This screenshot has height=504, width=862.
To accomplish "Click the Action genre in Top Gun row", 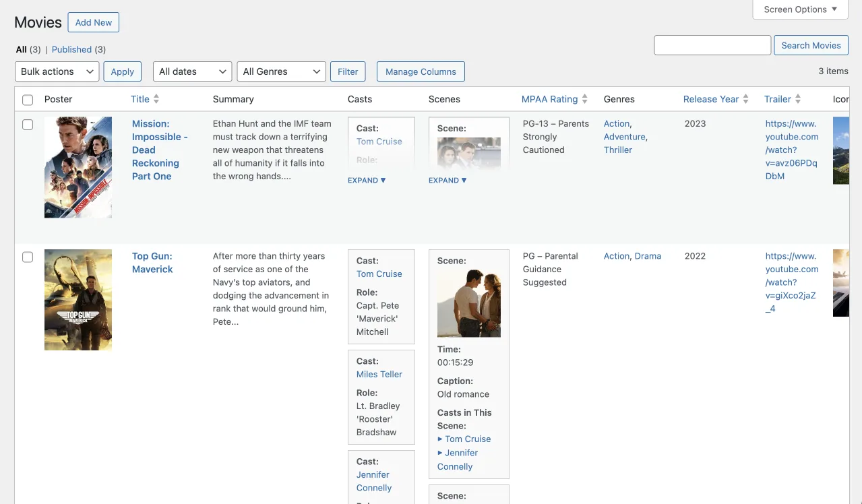I will [617, 256].
